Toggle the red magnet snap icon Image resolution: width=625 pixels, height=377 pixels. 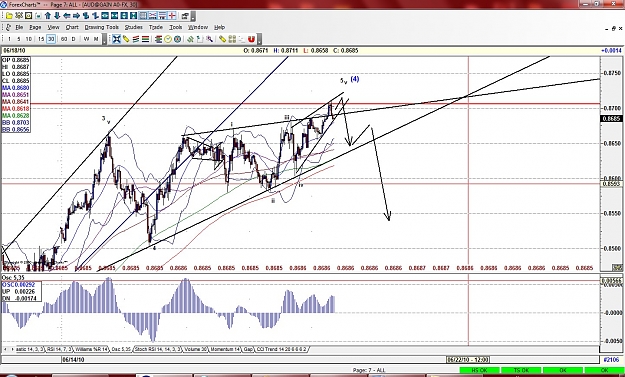coord(251,39)
